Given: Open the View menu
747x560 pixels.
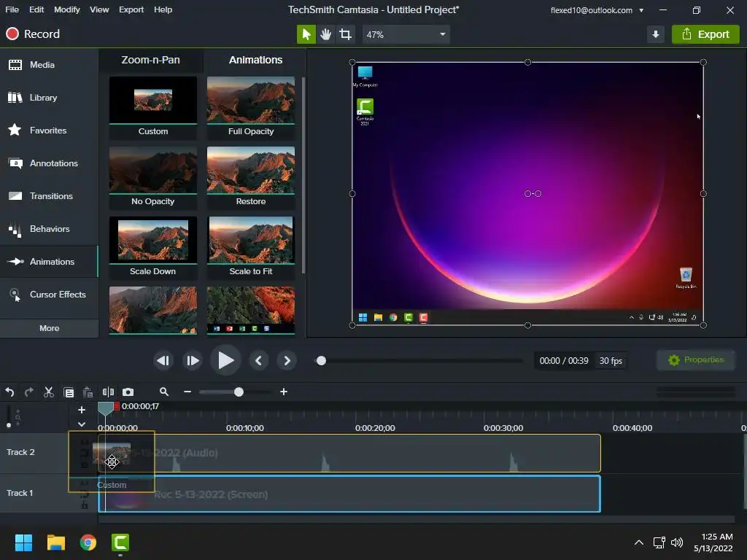Looking at the screenshot, I should click(99, 9).
